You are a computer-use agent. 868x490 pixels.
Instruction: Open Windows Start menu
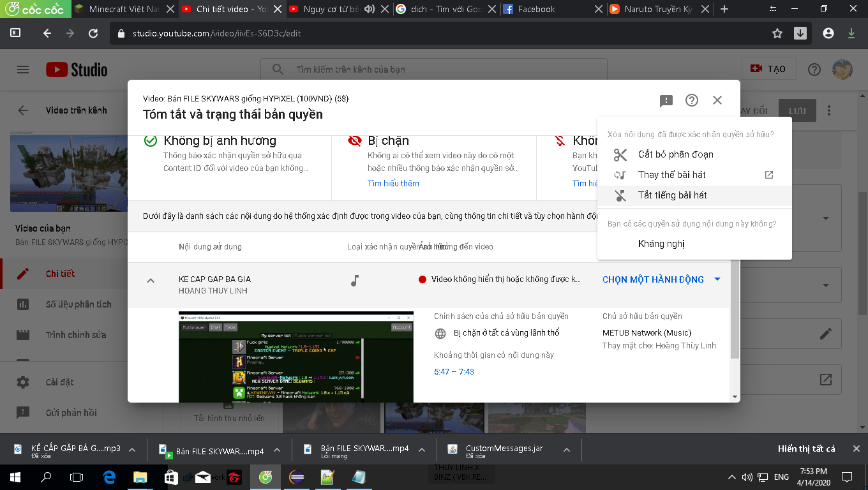pyautogui.click(x=15, y=477)
